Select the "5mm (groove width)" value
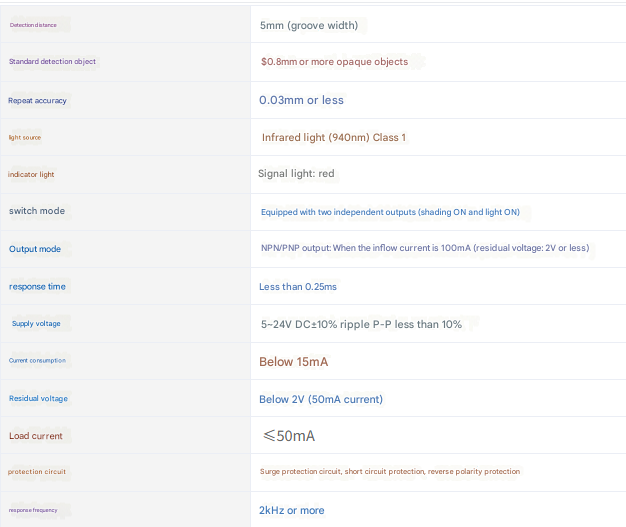The width and height of the screenshot is (626, 527). point(308,25)
